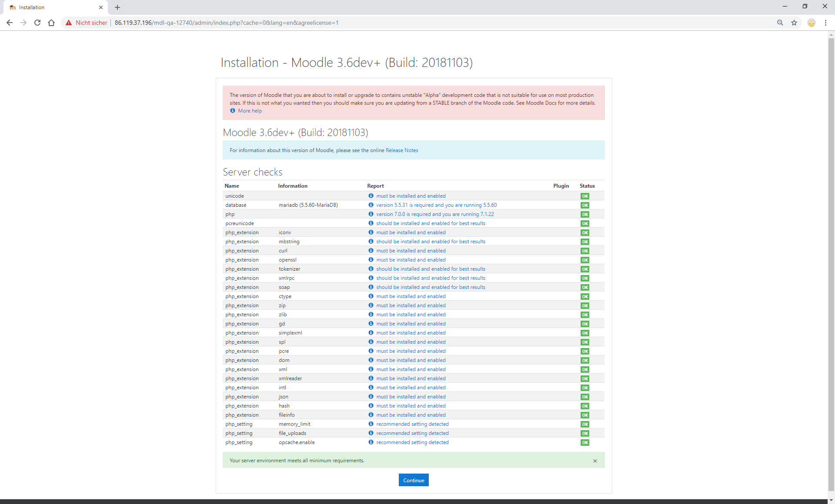This screenshot has width=835, height=504.
Task: Click the Information column header
Action: (293, 186)
